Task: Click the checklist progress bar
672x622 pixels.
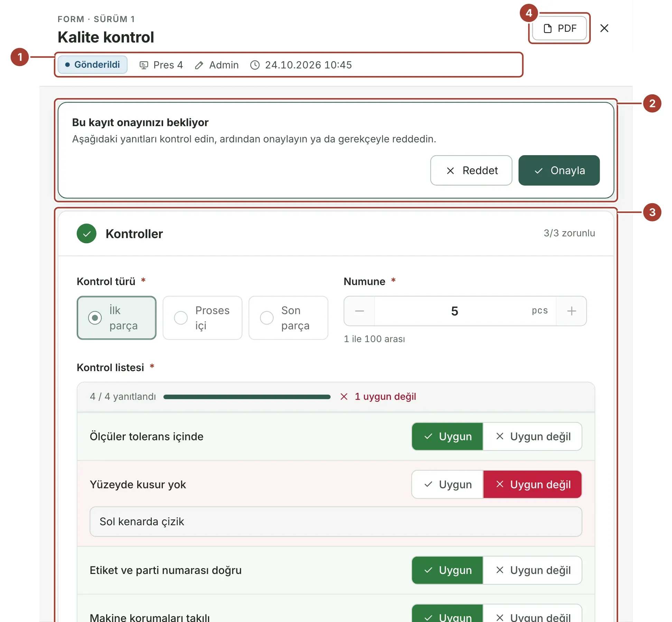Action: pyautogui.click(x=247, y=397)
